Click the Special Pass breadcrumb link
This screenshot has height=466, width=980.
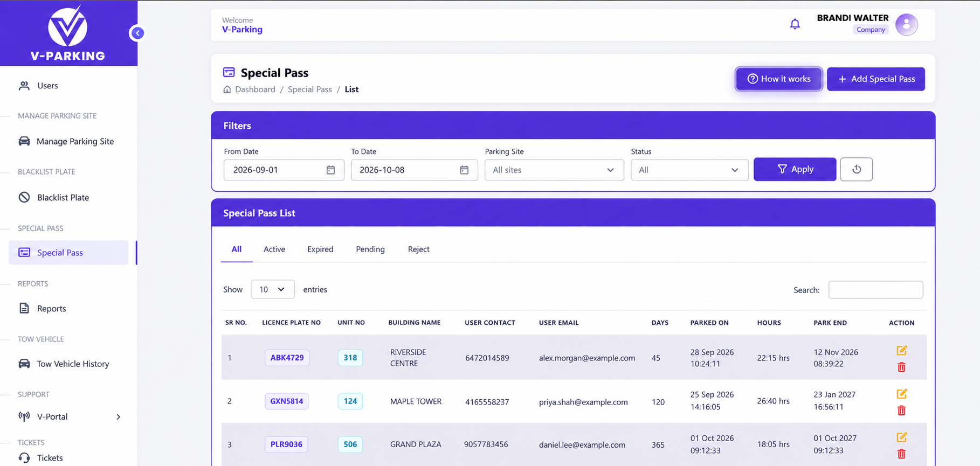point(310,89)
